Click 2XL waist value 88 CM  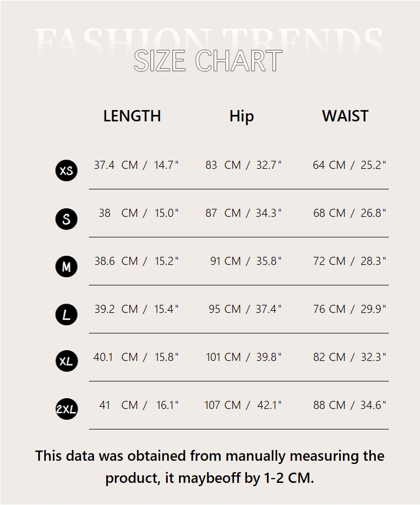tap(329, 405)
